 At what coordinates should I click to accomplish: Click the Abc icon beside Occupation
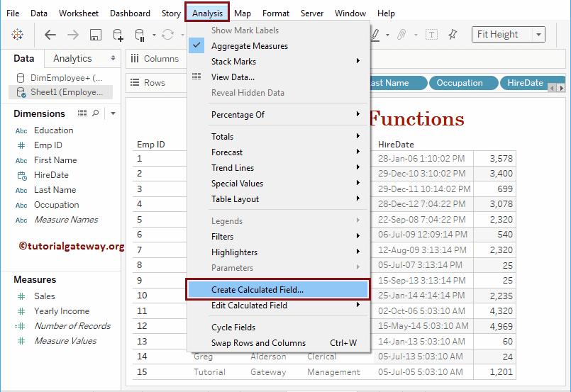click(x=21, y=206)
